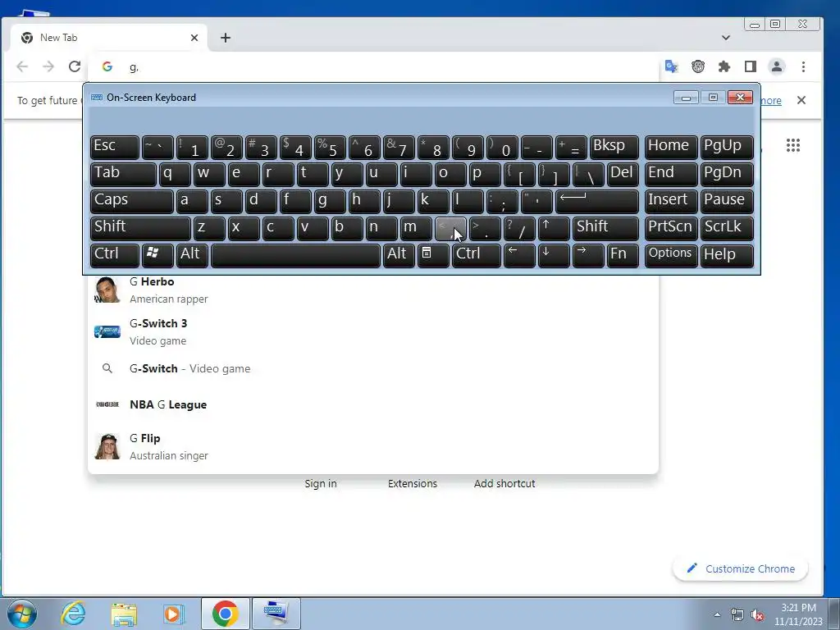
Task: Click the Customize Chrome button
Action: (741, 568)
